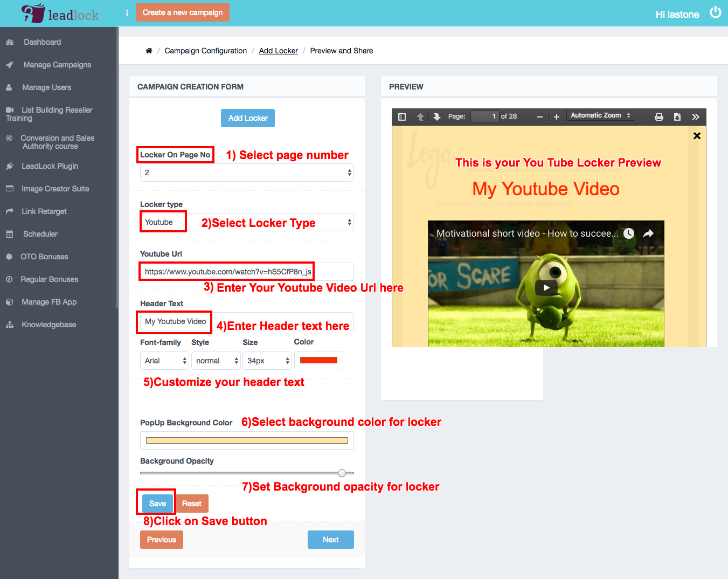
Task: Open Preview and Share breadcrumb link
Action: pyautogui.click(x=342, y=51)
